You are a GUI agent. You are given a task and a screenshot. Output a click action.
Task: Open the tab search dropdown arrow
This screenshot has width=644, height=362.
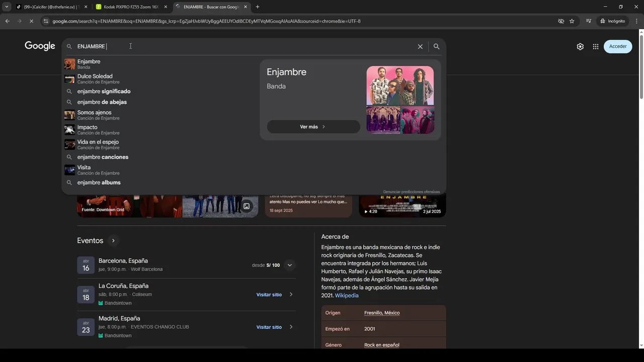click(x=7, y=7)
